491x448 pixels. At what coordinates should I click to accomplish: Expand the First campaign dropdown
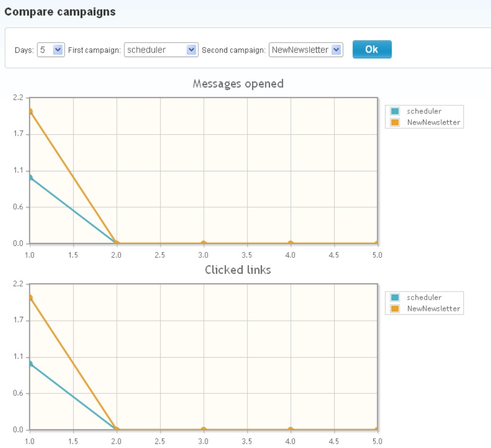[161, 50]
